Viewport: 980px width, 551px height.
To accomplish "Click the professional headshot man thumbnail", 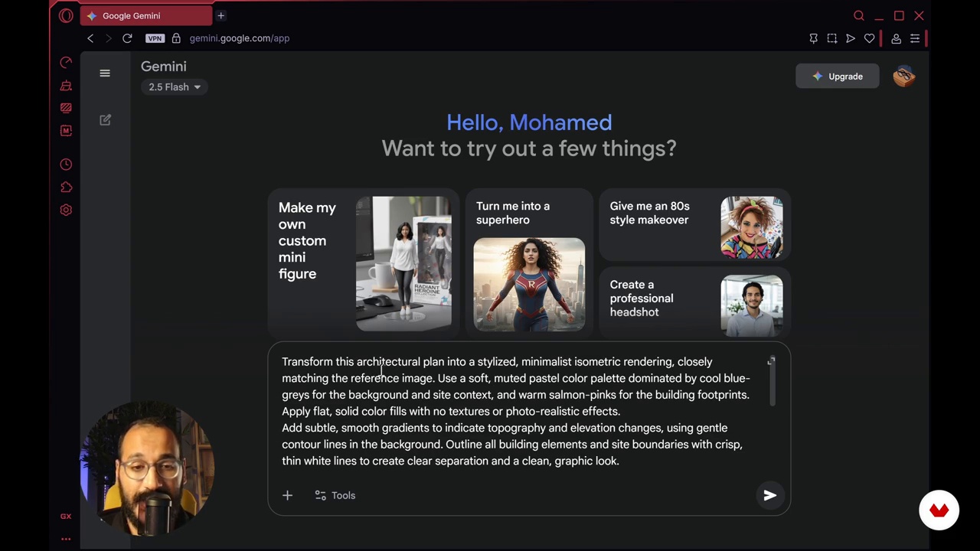I will tap(752, 305).
